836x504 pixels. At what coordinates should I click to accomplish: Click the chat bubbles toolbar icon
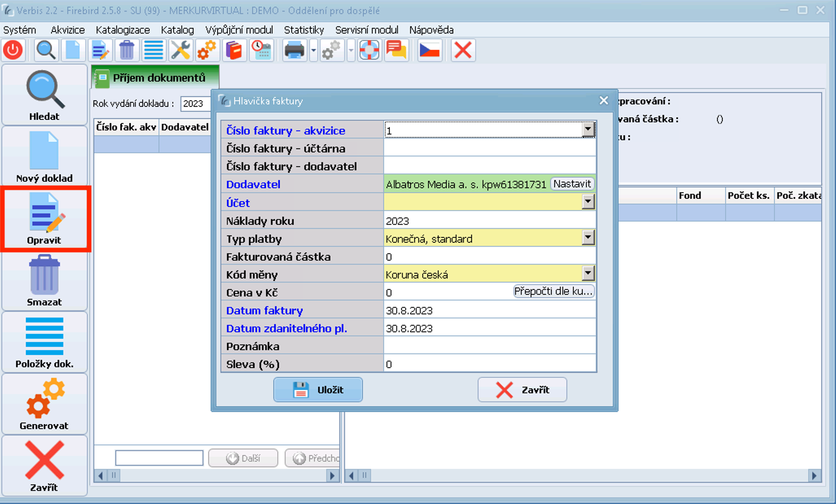point(396,50)
